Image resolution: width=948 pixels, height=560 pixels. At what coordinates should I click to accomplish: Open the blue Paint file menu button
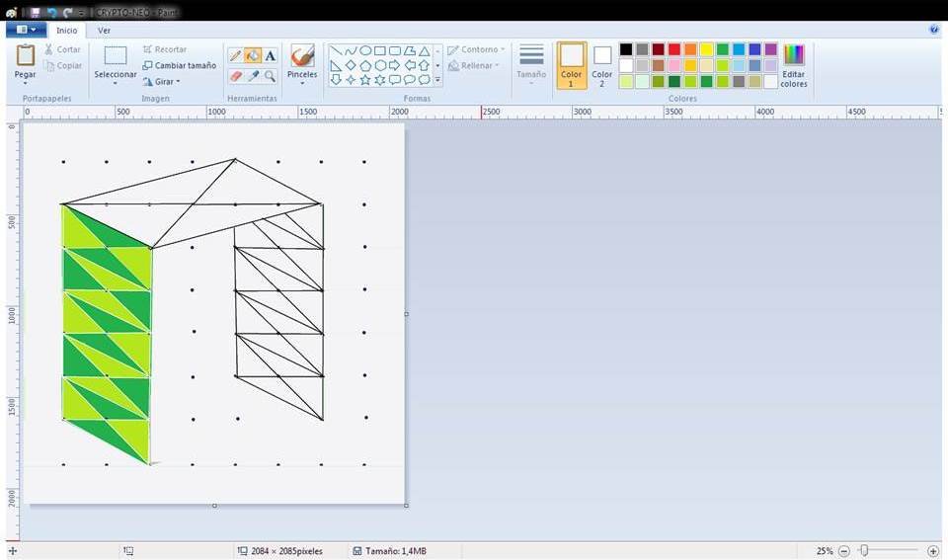[26, 29]
